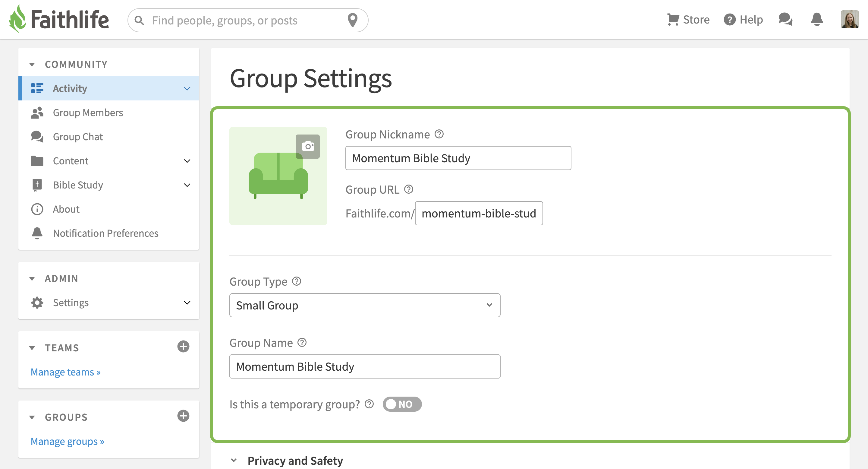Click the Content folder icon
The width and height of the screenshot is (868, 469).
[x=37, y=161]
